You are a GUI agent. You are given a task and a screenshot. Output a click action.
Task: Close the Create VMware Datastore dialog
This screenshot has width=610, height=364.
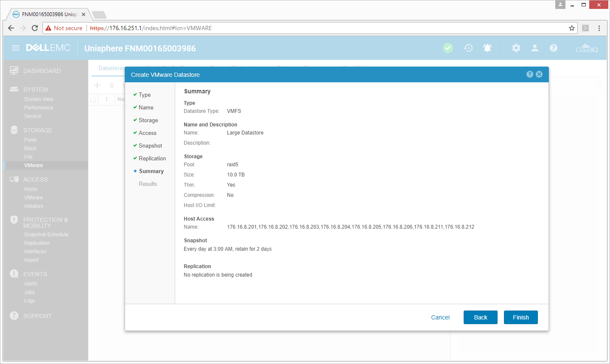[x=539, y=74]
